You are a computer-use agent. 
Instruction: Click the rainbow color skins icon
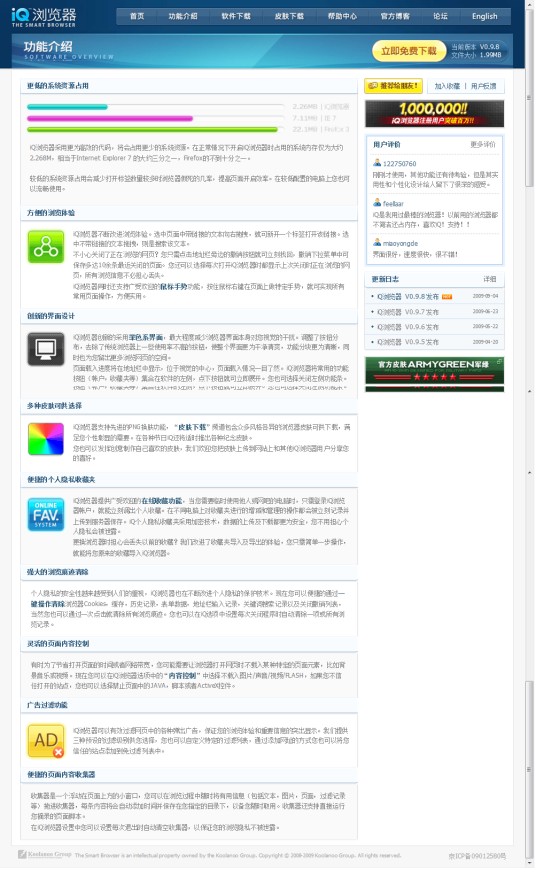point(46,439)
